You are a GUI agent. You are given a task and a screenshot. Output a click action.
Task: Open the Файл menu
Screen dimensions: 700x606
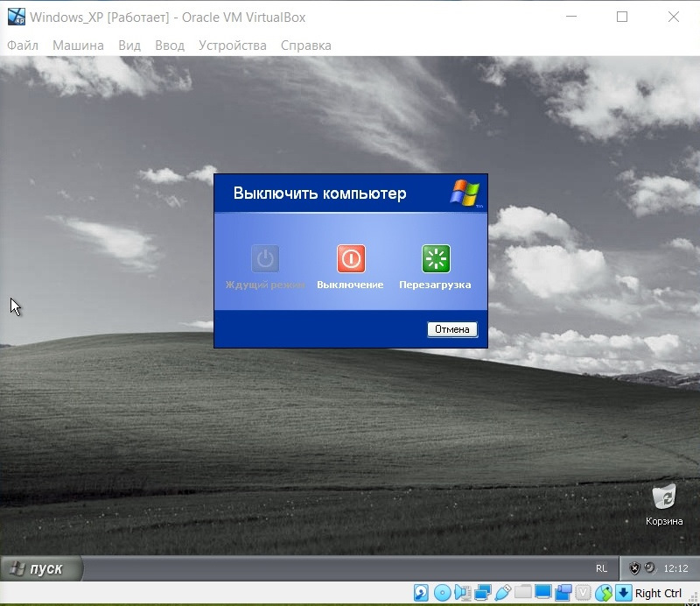pyautogui.click(x=23, y=46)
